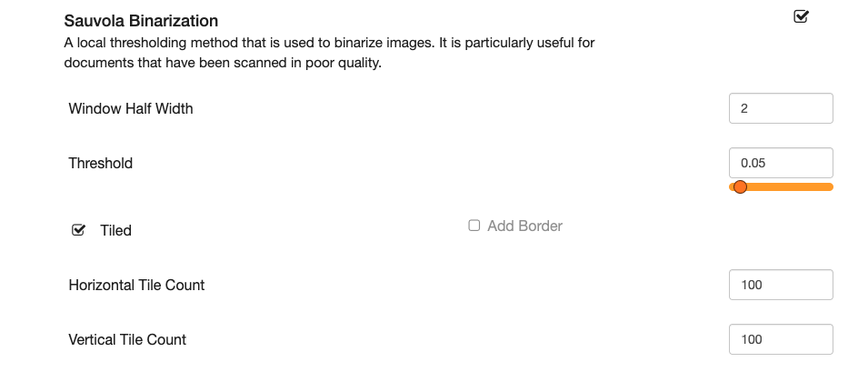Click the Threshold label
The height and width of the screenshot is (372, 868).
[101, 164]
